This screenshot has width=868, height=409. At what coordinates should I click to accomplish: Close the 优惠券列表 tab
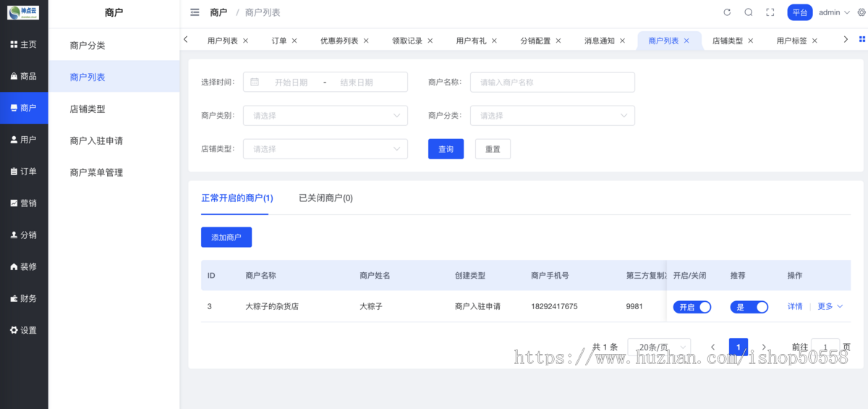click(x=366, y=41)
